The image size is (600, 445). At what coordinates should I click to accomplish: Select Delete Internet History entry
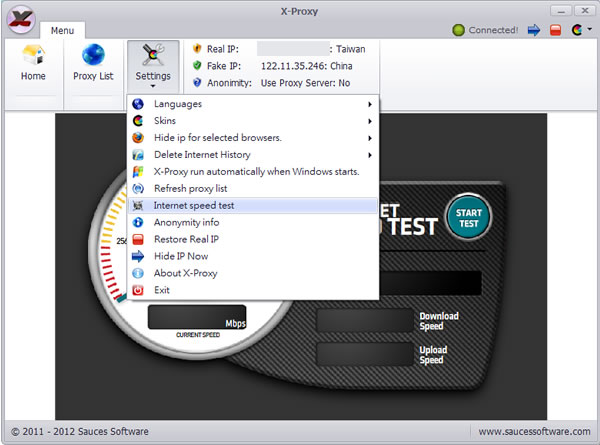(x=253, y=155)
